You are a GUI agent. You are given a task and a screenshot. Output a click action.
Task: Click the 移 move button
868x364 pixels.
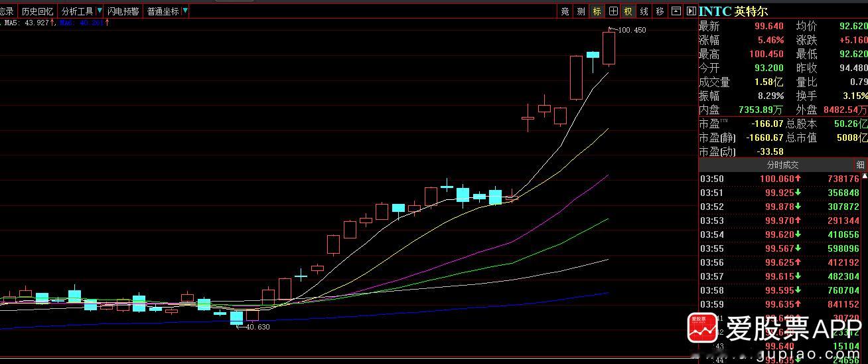660,11
